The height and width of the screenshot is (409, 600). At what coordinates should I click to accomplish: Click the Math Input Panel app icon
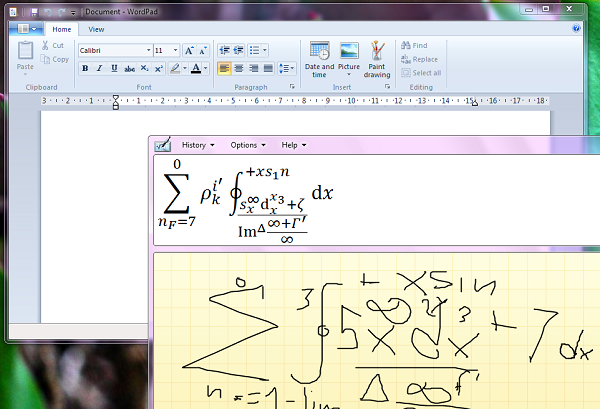163,145
